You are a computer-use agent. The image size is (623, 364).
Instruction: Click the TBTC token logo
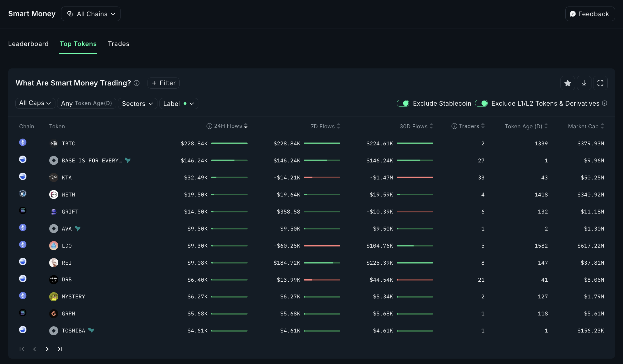(53, 143)
